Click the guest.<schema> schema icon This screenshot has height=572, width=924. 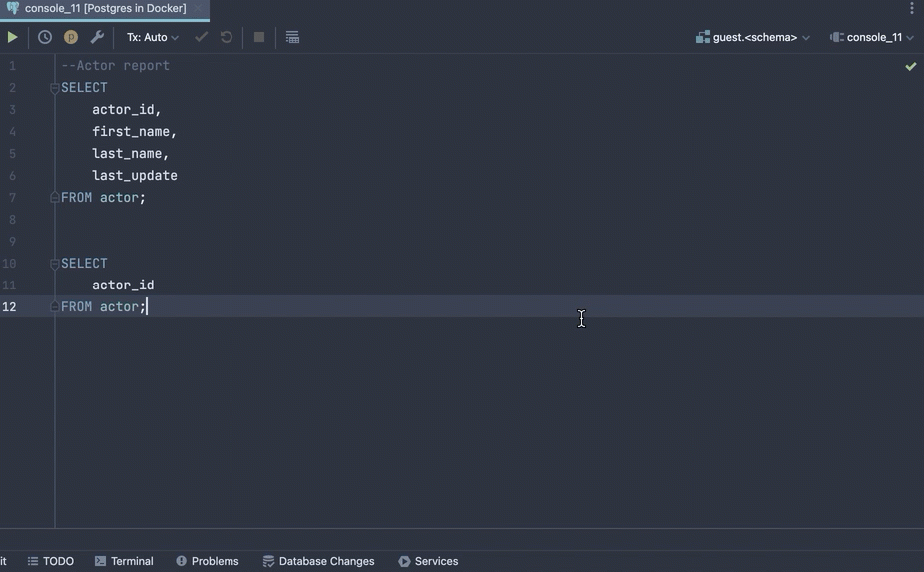coord(703,37)
